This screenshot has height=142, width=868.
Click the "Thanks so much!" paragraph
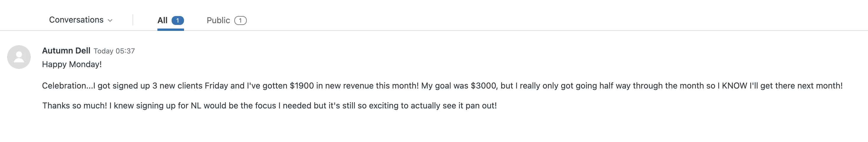[269, 105]
